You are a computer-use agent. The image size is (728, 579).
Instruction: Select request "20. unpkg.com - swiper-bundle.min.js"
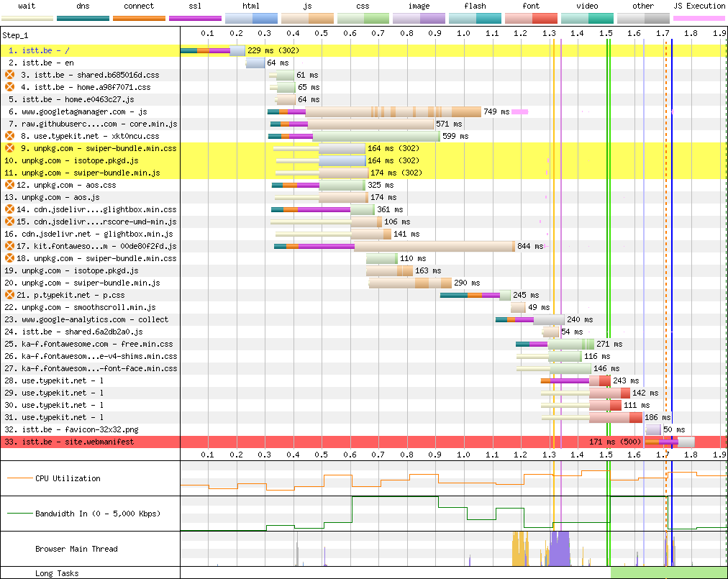click(82, 283)
